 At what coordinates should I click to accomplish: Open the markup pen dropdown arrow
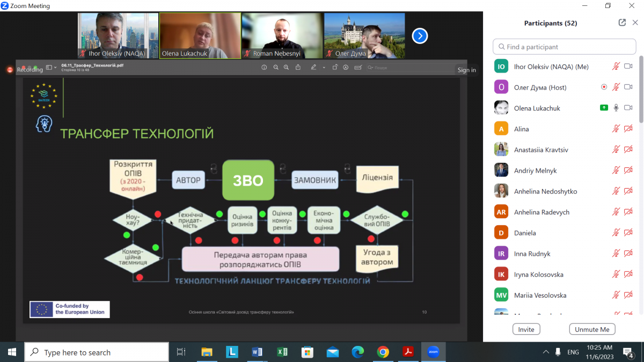pyautogui.click(x=324, y=68)
